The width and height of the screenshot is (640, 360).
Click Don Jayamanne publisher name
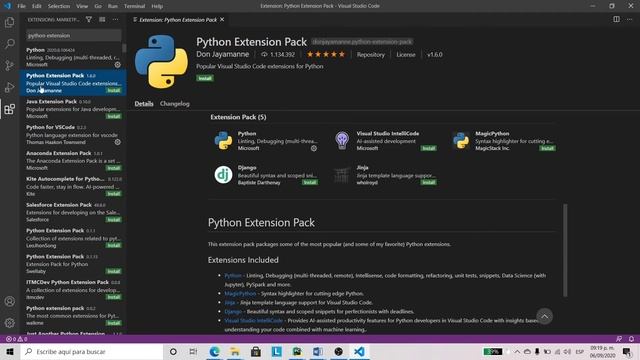222,54
